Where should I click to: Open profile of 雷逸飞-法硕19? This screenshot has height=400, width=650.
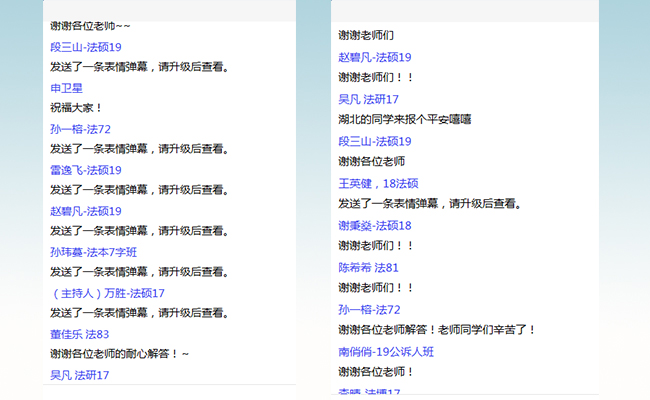point(85,170)
